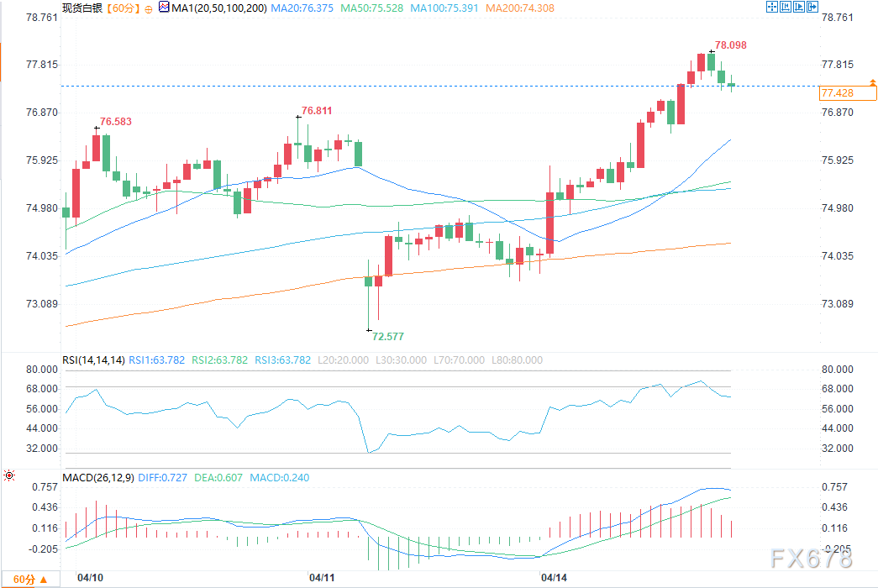Click the 04/11 date on time axis
The height and width of the screenshot is (588, 878).
click(x=322, y=578)
